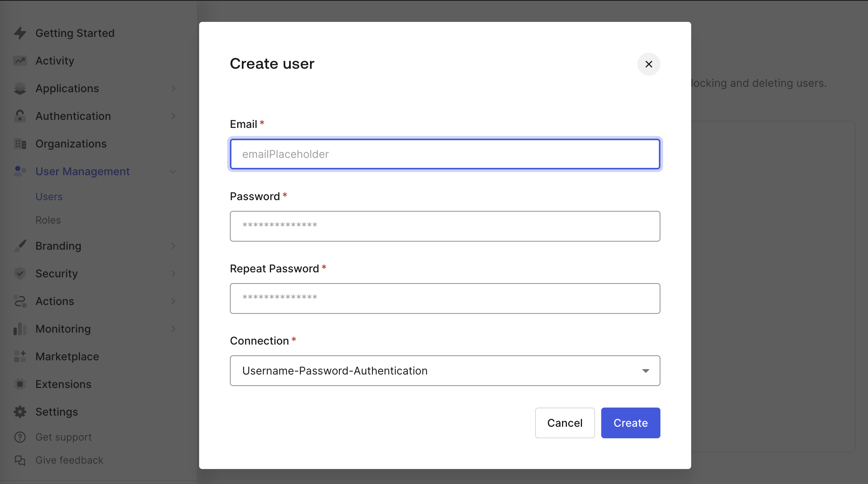Click inside the Email input field

coord(444,154)
